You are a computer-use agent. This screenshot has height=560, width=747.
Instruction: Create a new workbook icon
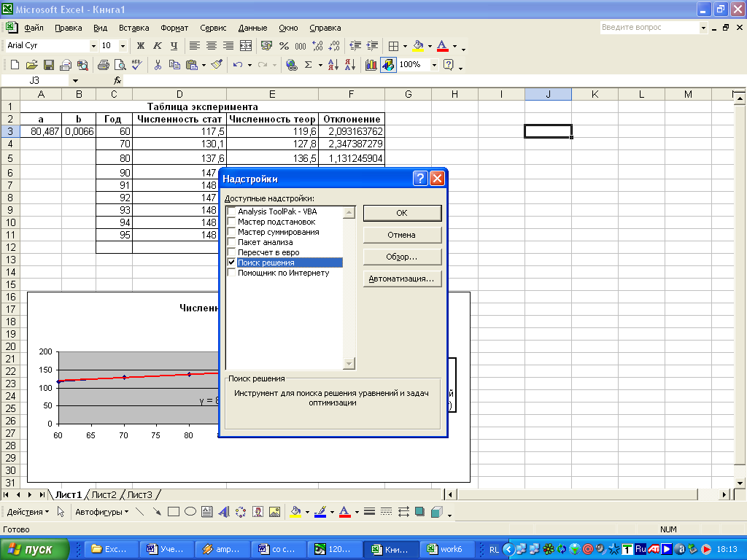click(15, 65)
